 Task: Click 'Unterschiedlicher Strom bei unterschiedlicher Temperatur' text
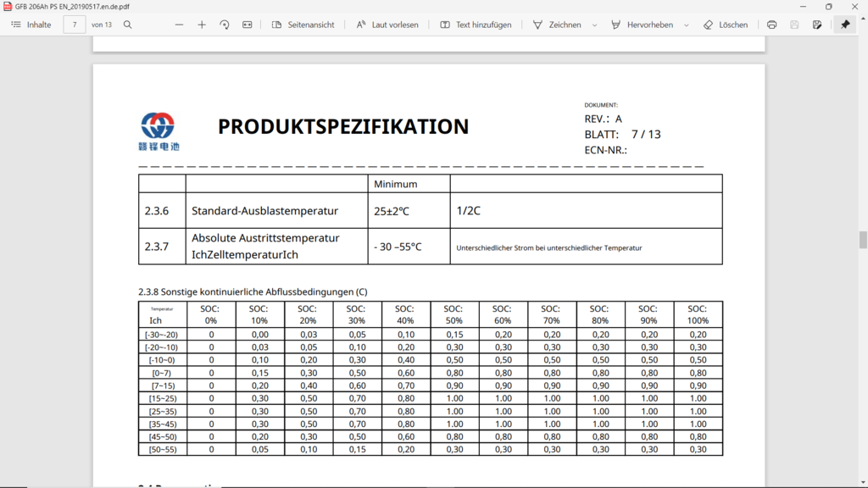click(x=549, y=248)
